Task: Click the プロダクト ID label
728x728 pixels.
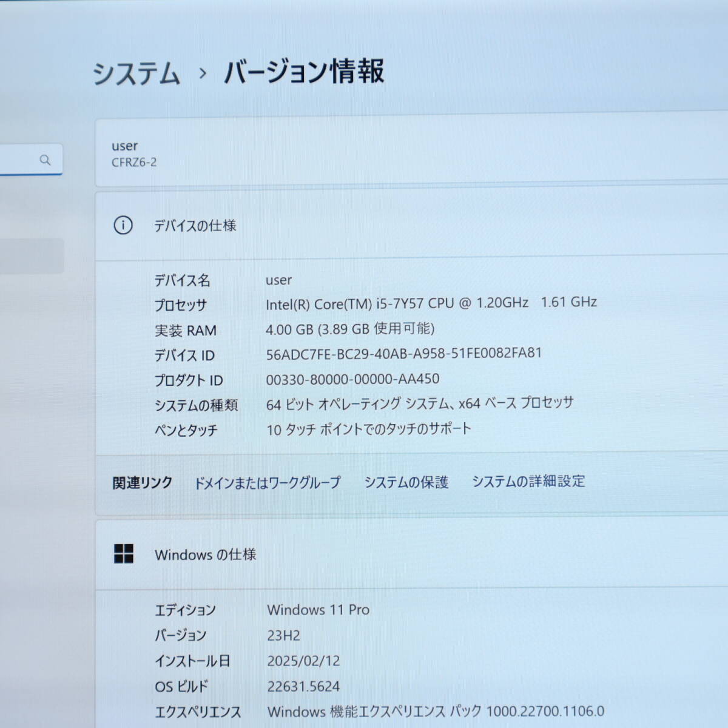Action: 188,380
